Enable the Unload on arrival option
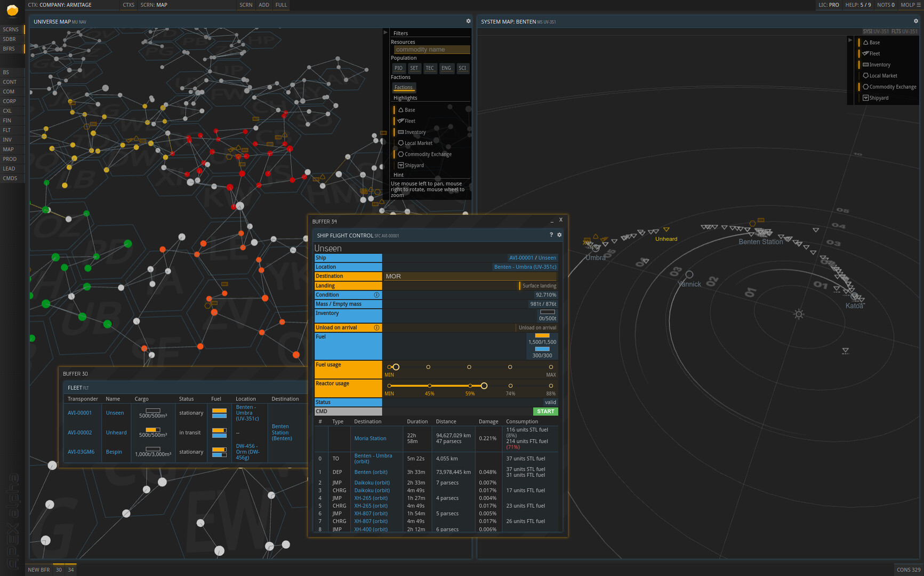The height and width of the screenshot is (576, 924). point(537,327)
